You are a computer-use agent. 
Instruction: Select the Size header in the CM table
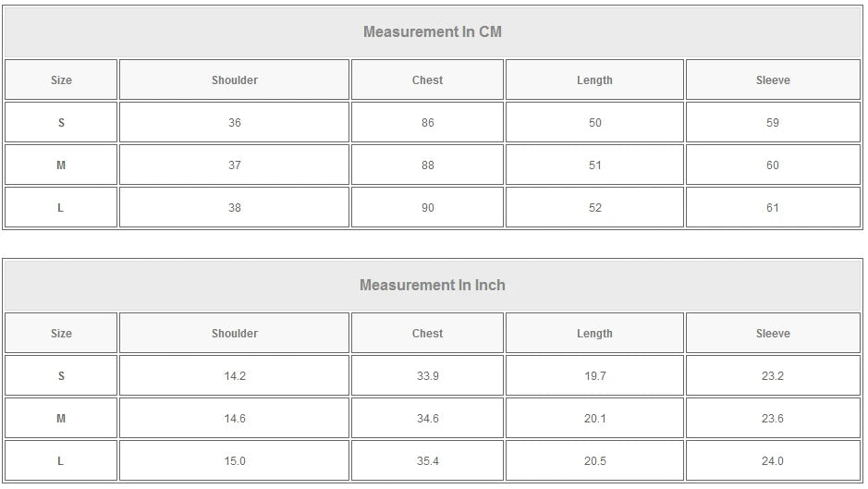coord(61,80)
